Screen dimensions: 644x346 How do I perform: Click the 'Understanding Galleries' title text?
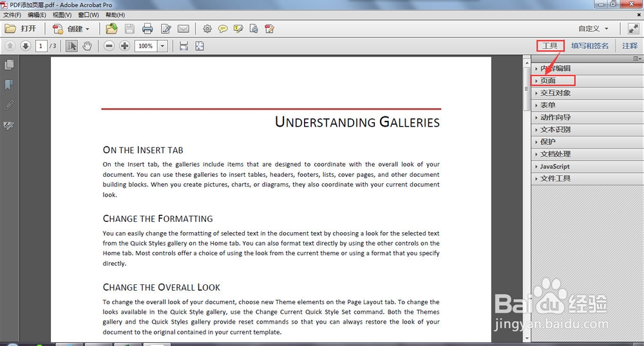click(357, 122)
